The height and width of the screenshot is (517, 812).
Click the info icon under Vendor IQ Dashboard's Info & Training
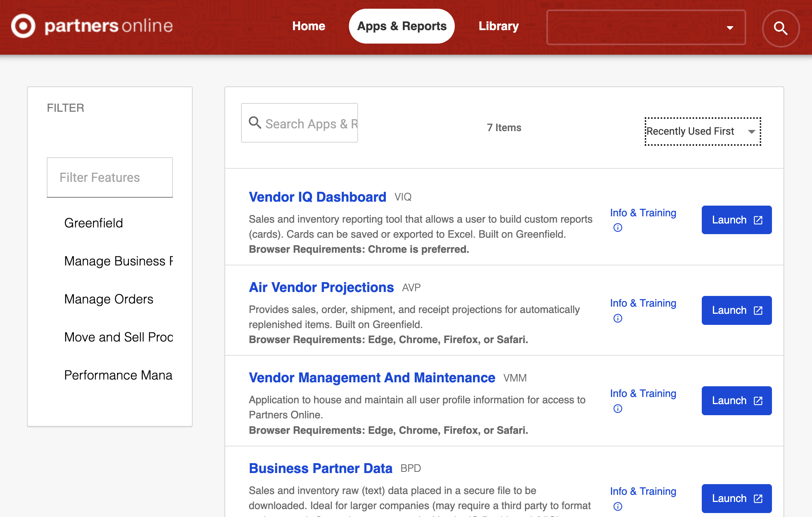(x=617, y=227)
